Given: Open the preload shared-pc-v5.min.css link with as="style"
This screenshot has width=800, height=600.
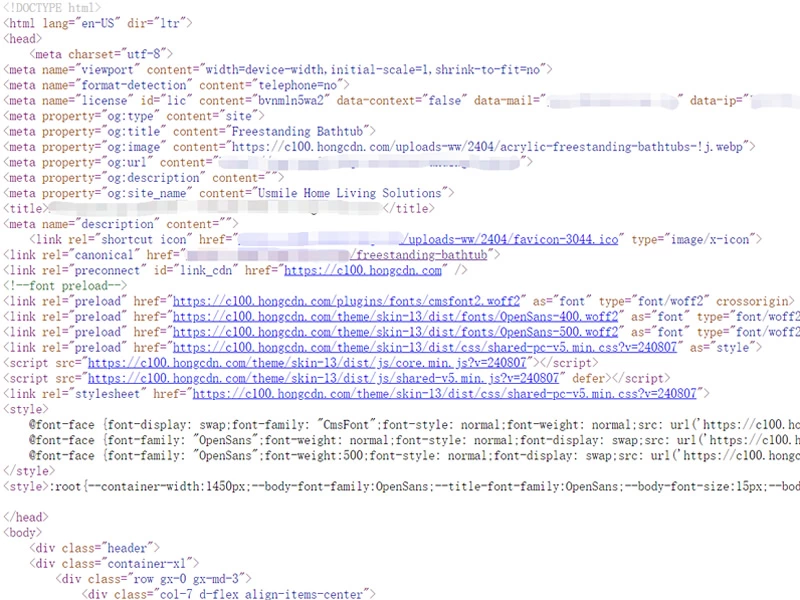Looking at the screenshot, I should tap(424, 347).
